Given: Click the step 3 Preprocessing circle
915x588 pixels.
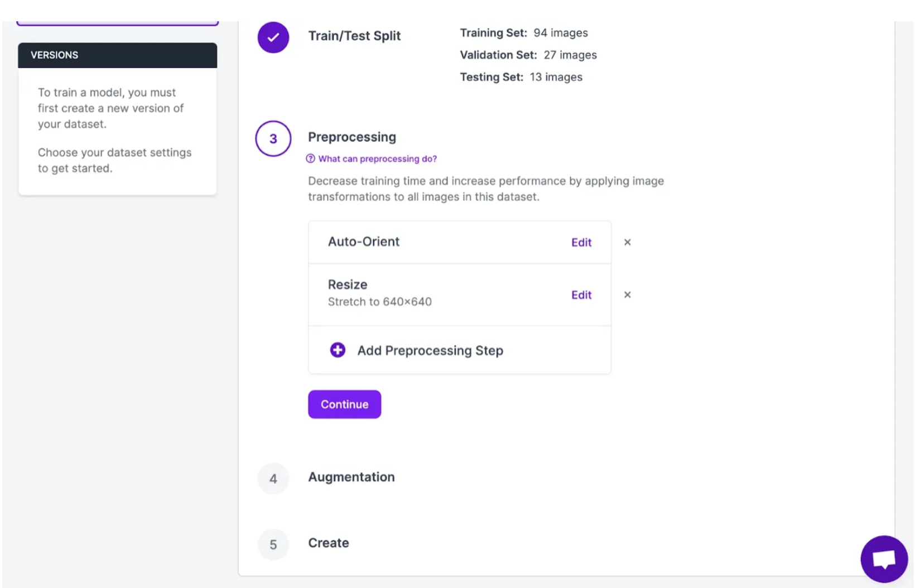Looking at the screenshot, I should point(273,138).
